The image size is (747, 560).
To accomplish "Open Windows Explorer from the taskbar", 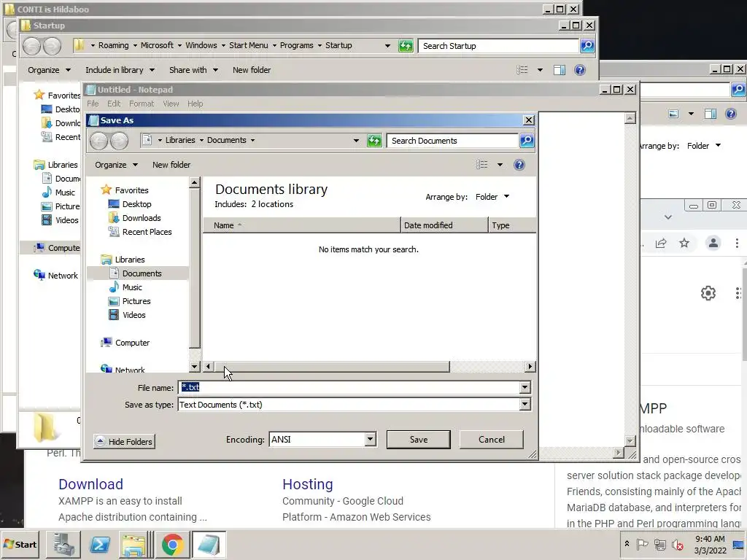I will [134, 544].
